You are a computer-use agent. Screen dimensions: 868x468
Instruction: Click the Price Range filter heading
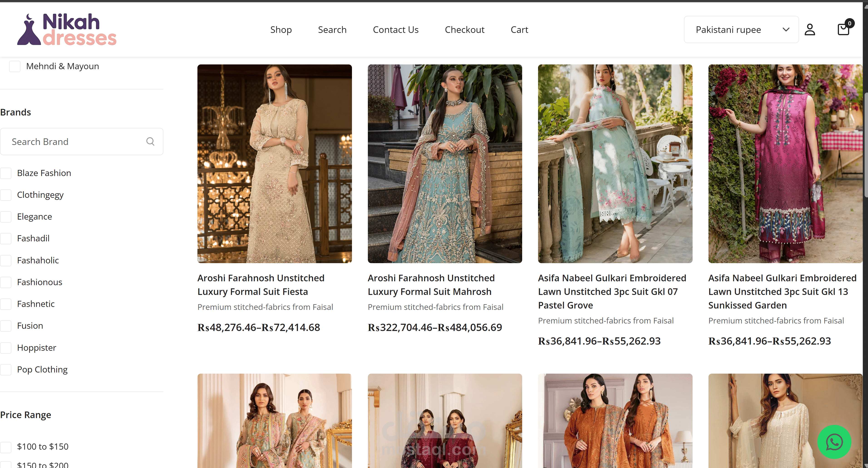pyautogui.click(x=26, y=415)
